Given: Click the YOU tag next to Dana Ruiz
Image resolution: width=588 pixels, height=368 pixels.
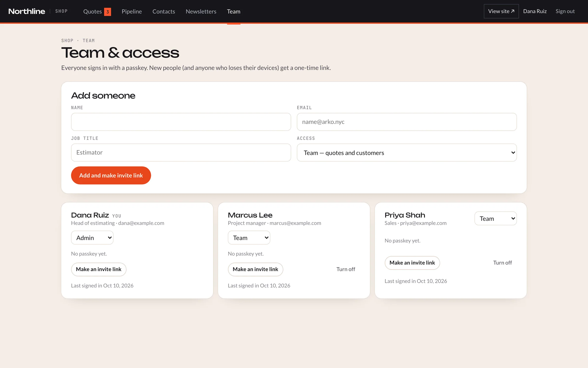Looking at the screenshot, I should tap(117, 216).
